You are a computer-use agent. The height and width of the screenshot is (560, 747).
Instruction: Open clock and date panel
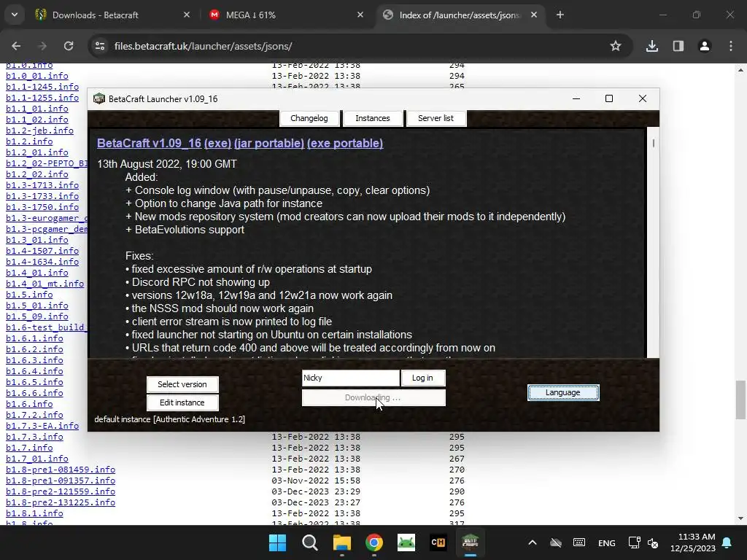pyautogui.click(x=693, y=542)
